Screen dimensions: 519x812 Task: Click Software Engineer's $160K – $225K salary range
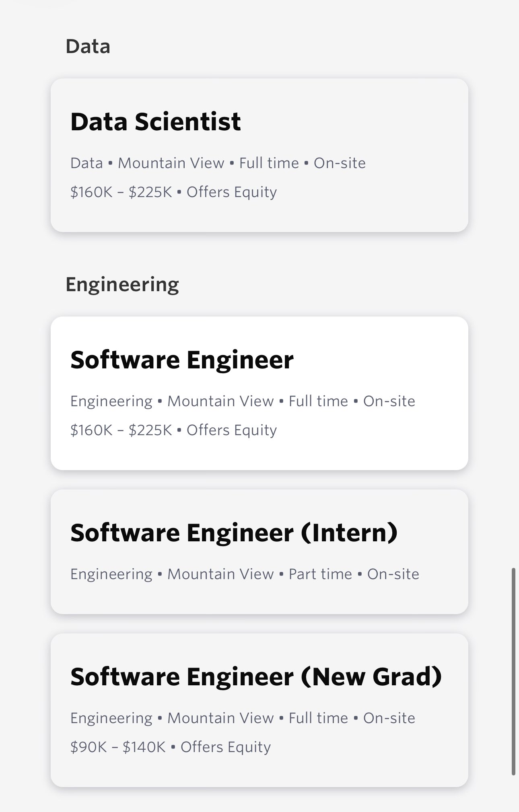pos(121,430)
